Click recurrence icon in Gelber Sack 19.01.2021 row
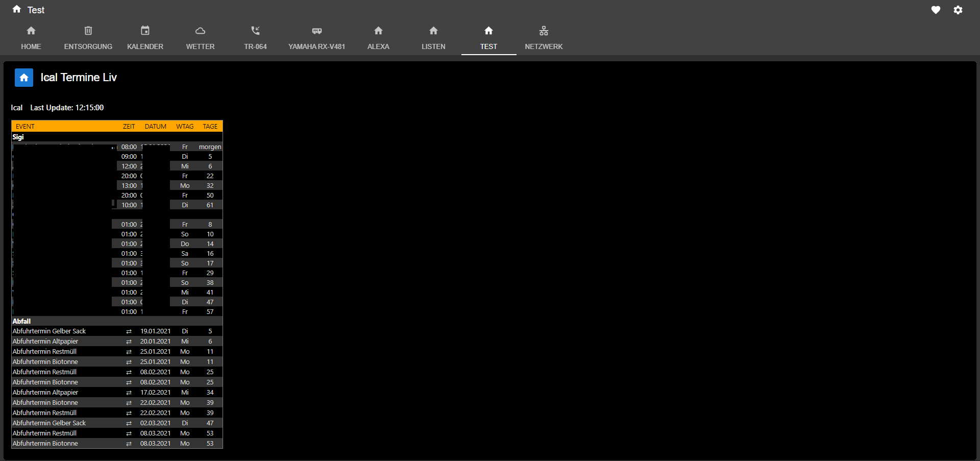The width and height of the screenshot is (980, 461). (x=129, y=331)
